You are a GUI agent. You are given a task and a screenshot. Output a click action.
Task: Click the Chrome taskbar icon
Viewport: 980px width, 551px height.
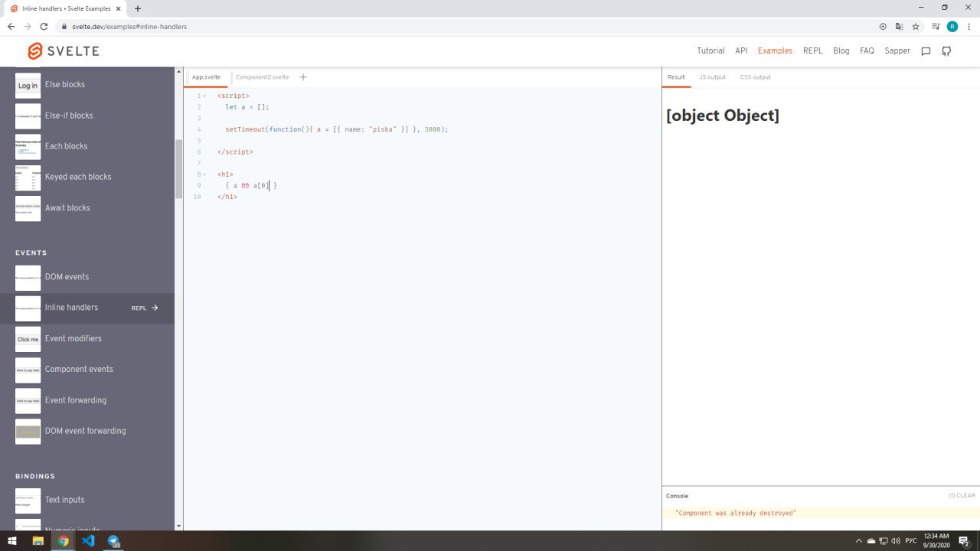pos(63,541)
